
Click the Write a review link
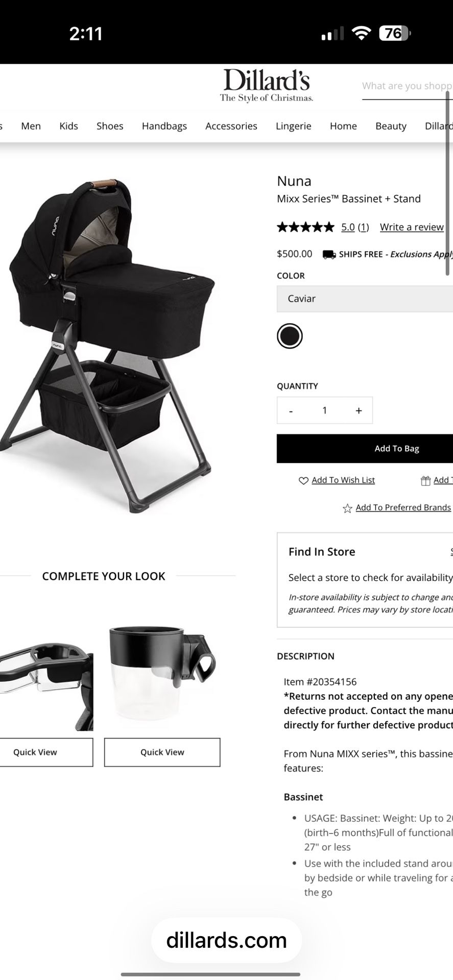tap(412, 227)
